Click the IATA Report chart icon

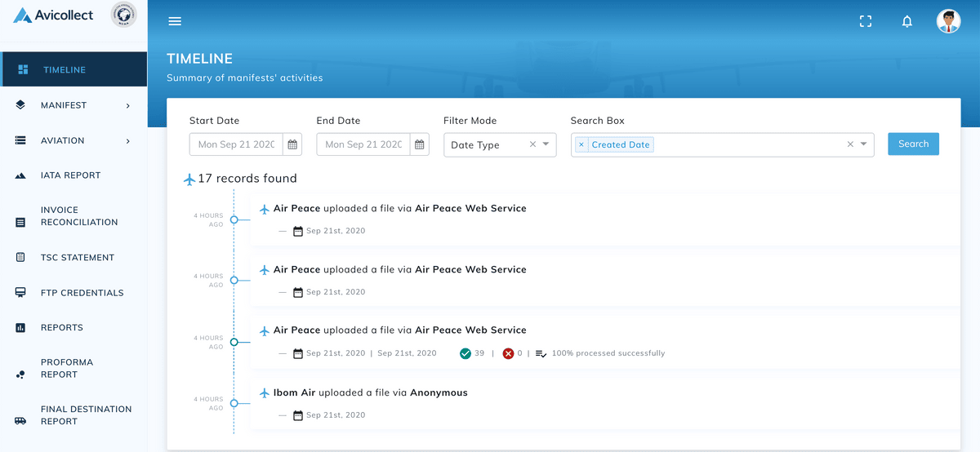[20, 175]
